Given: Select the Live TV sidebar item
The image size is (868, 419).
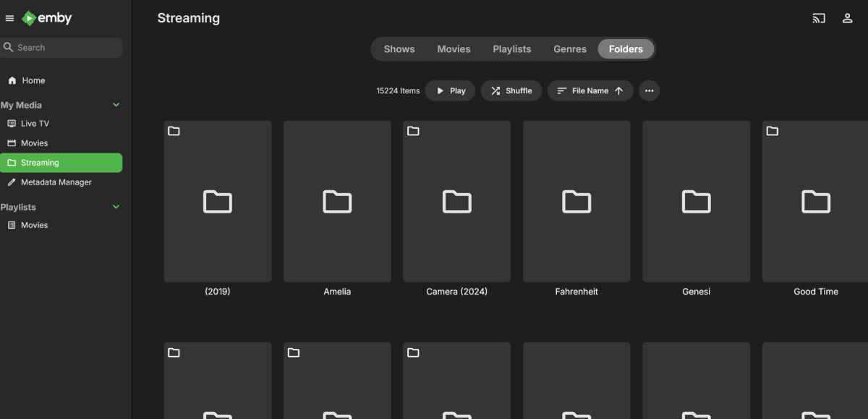Looking at the screenshot, I should pyautogui.click(x=34, y=123).
